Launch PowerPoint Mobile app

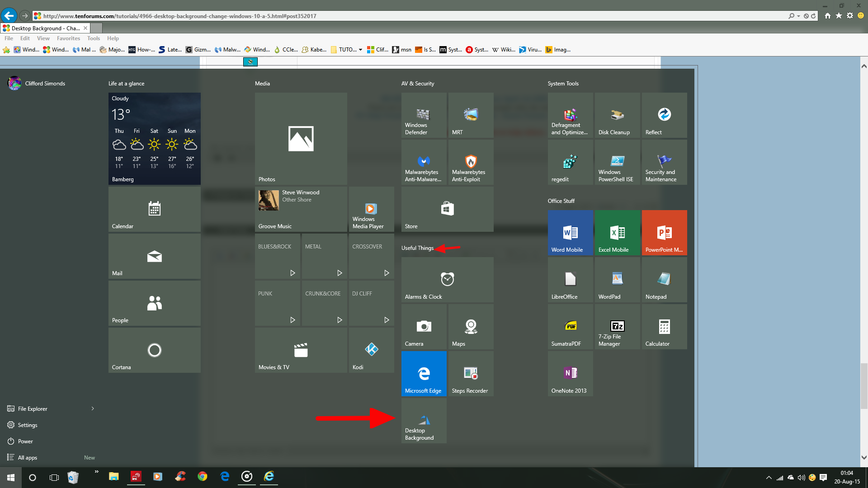(664, 232)
